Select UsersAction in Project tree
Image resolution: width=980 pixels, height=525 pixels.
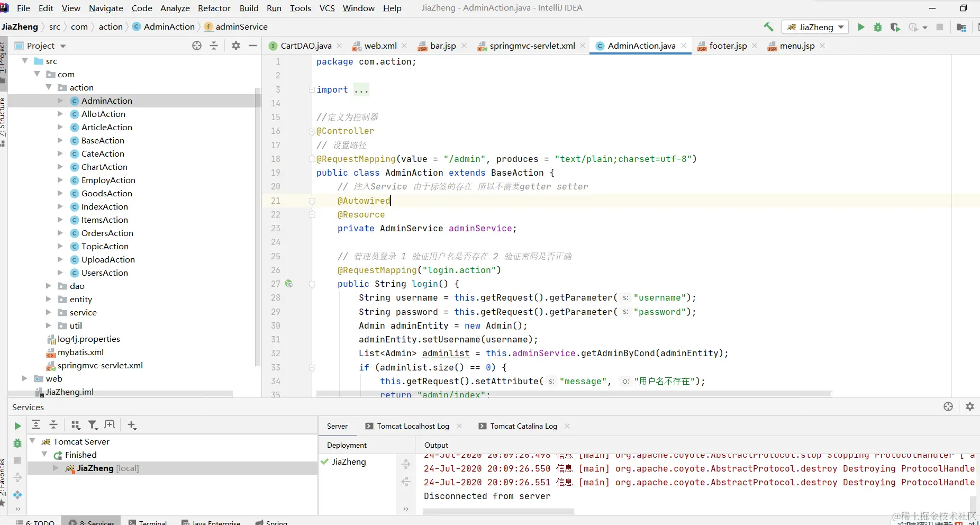pyautogui.click(x=104, y=273)
